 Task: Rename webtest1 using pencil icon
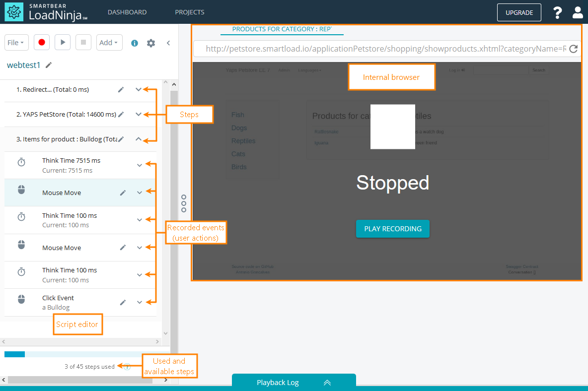tap(48, 65)
